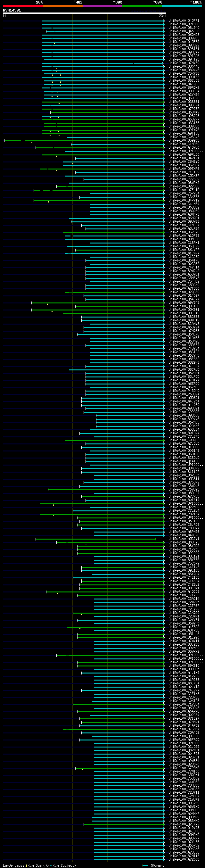Select label UniRef100_A3BFP4

tap(184, 91)
